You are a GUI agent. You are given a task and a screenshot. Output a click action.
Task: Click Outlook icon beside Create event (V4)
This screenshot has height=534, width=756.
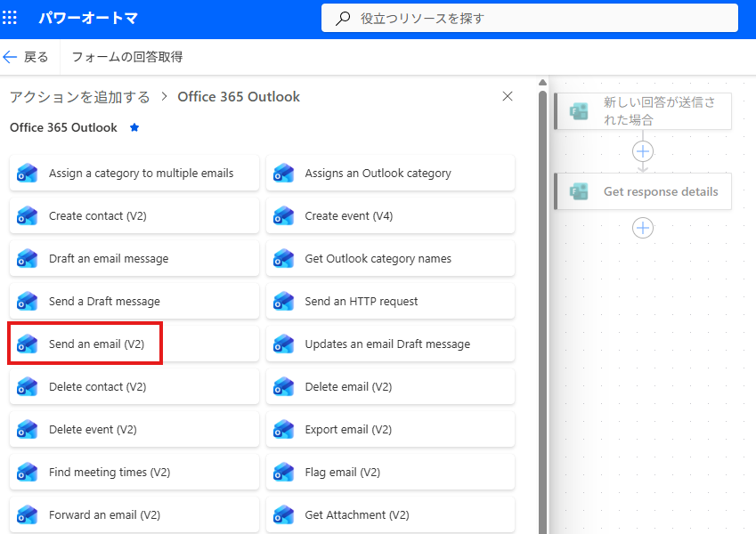click(x=283, y=216)
